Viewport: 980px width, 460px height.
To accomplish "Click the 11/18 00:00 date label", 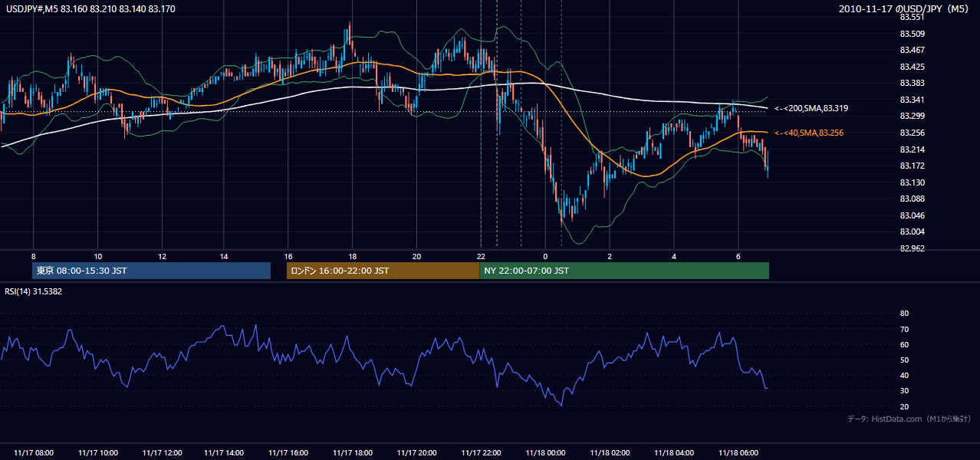I will click(546, 453).
